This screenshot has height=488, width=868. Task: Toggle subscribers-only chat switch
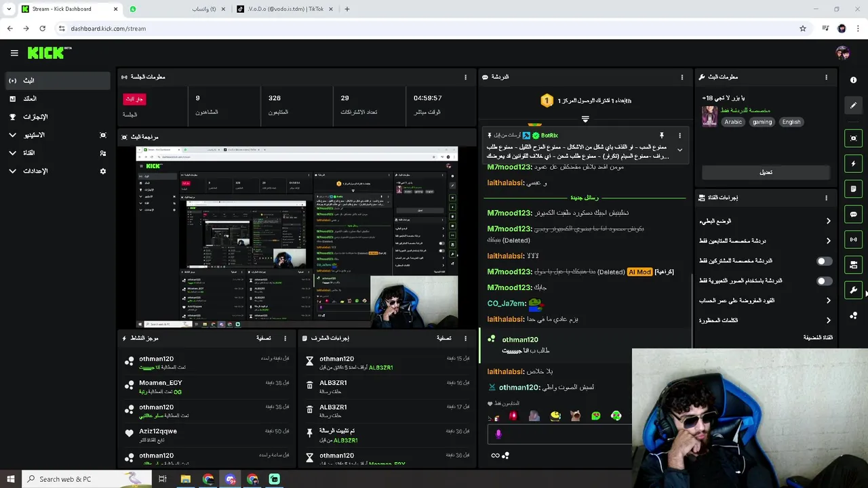824,261
